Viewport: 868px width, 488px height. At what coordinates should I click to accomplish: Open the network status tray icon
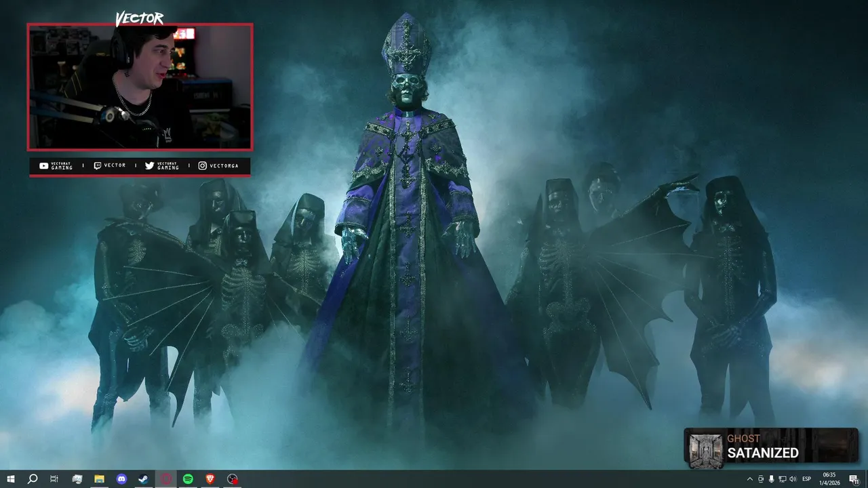pos(783,479)
